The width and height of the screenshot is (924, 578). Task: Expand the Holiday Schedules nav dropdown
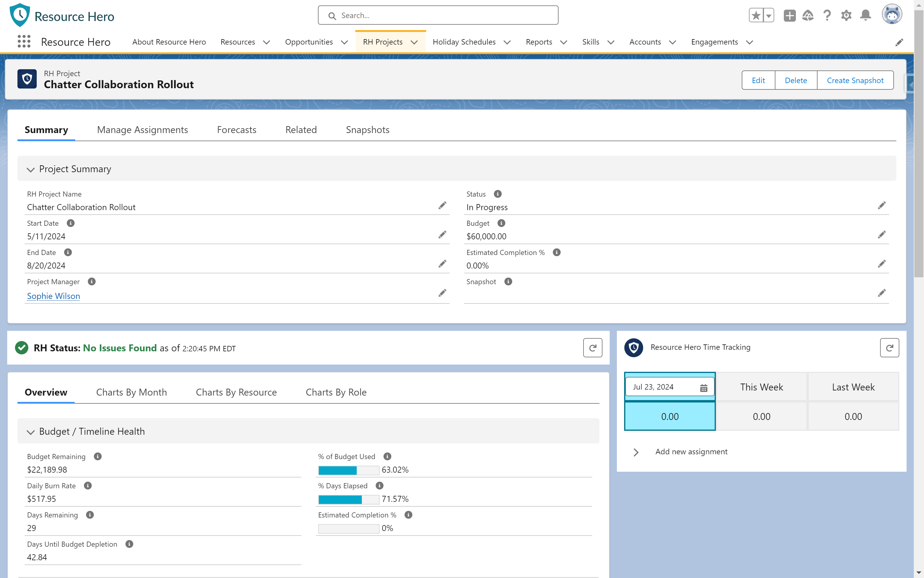click(507, 42)
